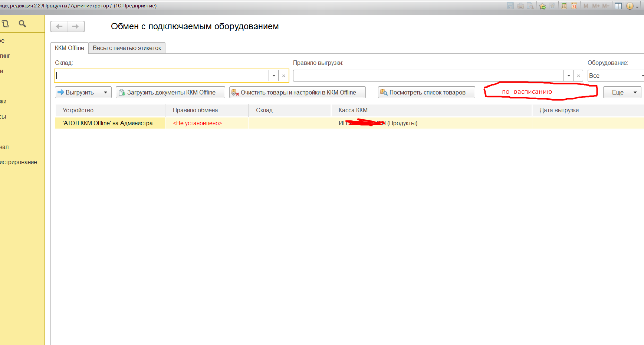The image size is (644, 345).
Task: Click Очистить товары и настройки button
Action: [297, 92]
